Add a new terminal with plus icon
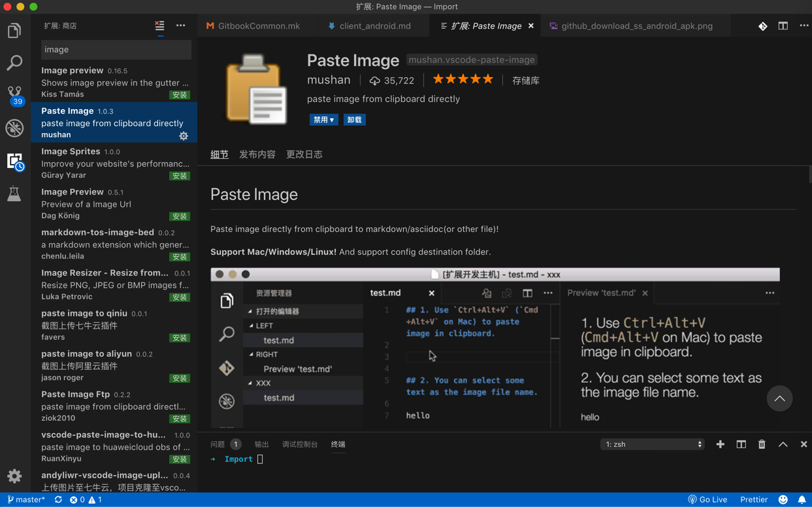The height and width of the screenshot is (507, 812). (x=720, y=444)
